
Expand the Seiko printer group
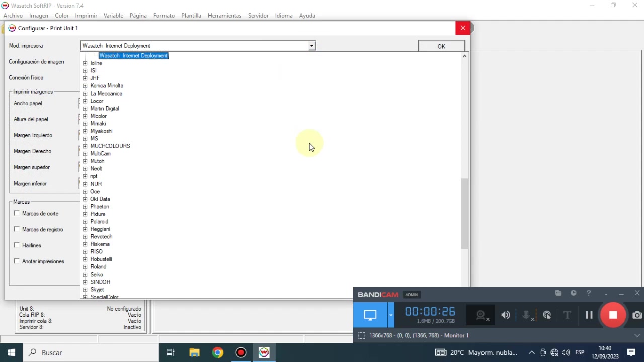tap(85, 275)
